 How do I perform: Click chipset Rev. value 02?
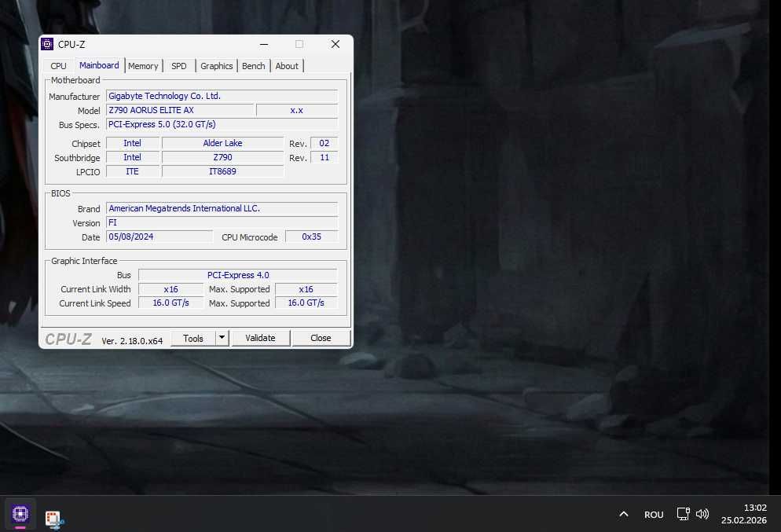pos(324,143)
